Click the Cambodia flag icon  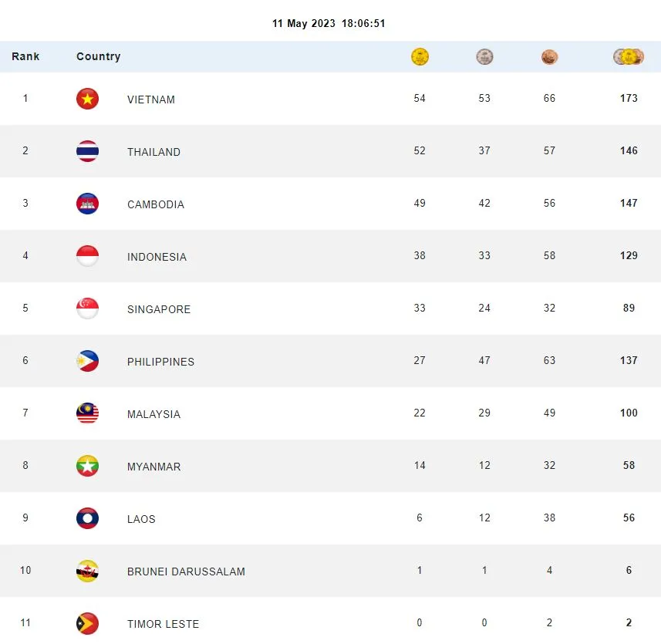(87, 204)
